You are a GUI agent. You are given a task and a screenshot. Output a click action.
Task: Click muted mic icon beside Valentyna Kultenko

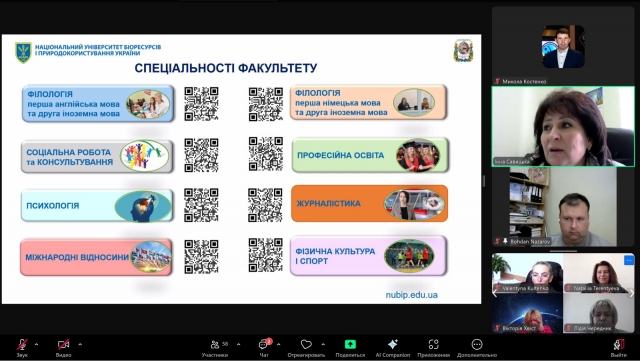[498, 288]
